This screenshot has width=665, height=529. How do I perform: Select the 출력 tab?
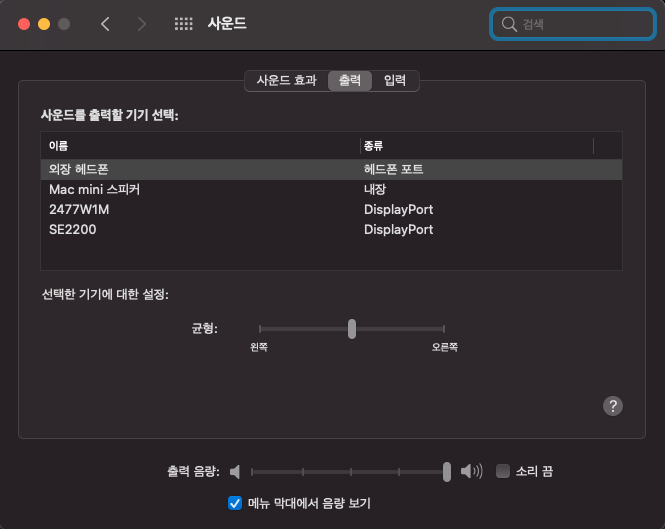click(x=350, y=81)
